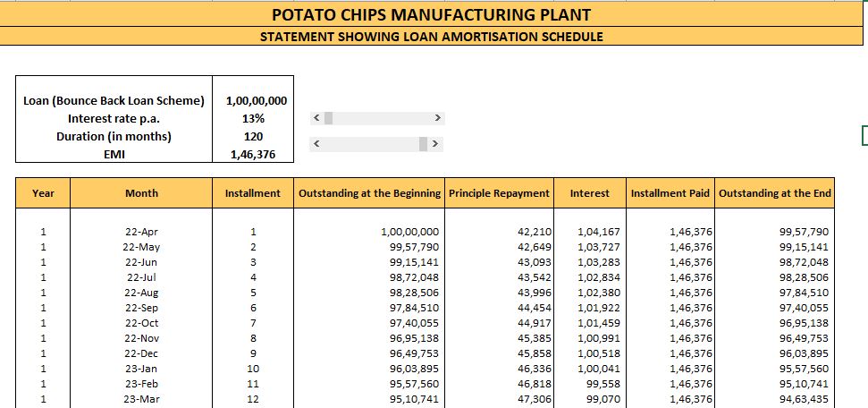This screenshot has height=408, width=868.
Task: Select the 23-Feb month cell
Action: pyautogui.click(x=141, y=384)
